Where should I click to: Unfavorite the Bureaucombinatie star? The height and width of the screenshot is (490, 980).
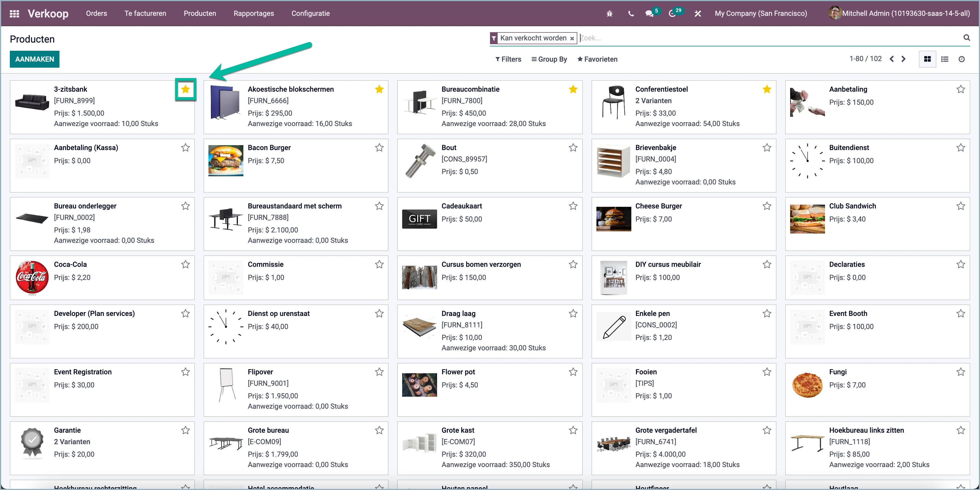coord(573,89)
